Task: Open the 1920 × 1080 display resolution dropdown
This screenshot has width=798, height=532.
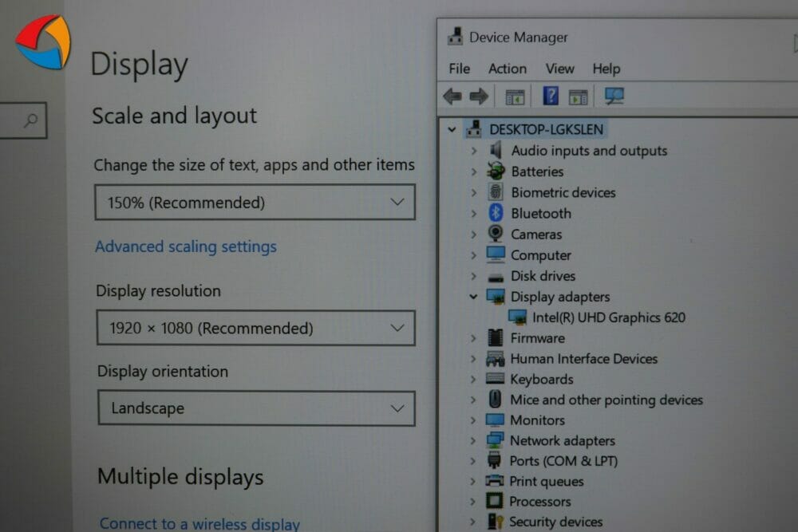Action: 255,328
